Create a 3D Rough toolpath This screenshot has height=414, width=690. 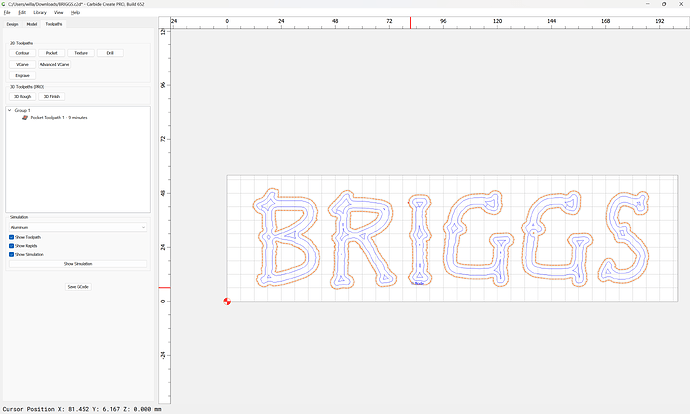[22, 96]
